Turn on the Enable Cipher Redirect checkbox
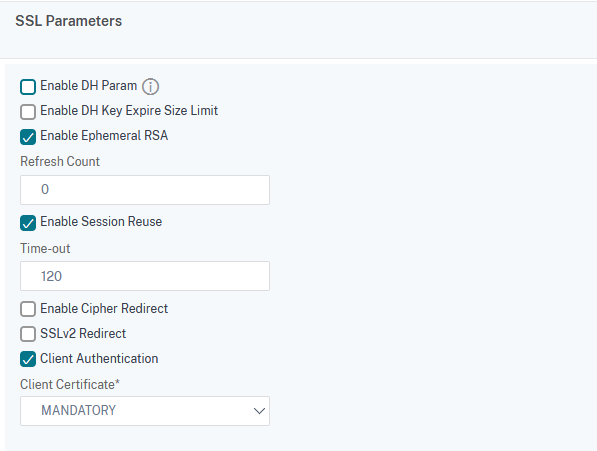This screenshot has width=597, height=451. tap(28, 309)
